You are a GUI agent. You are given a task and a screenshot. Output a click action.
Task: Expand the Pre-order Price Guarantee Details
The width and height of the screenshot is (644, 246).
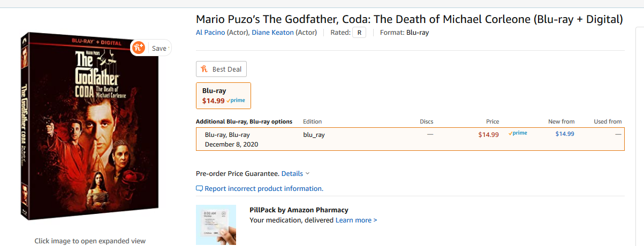296,174
